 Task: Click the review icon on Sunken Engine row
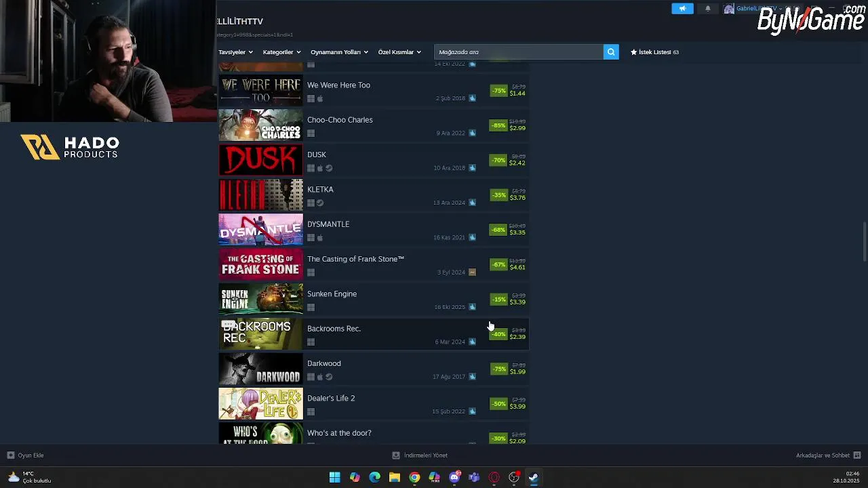click(x=473, y=307)
